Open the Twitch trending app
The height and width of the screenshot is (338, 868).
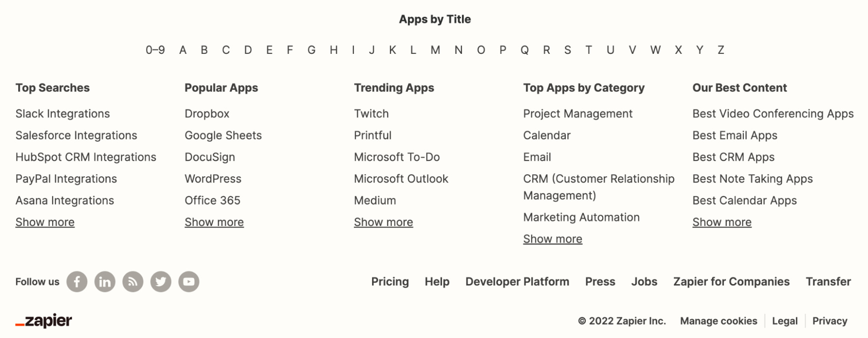(x=371, y=113)
